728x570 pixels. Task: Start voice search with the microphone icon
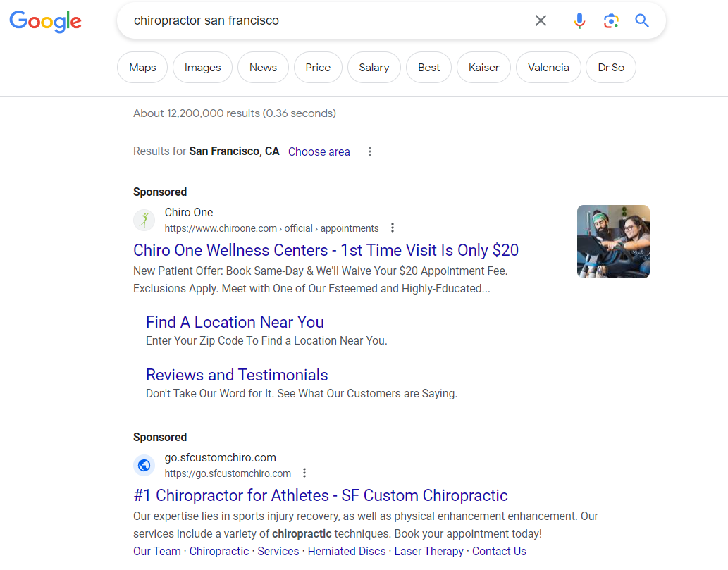(579, 20)
